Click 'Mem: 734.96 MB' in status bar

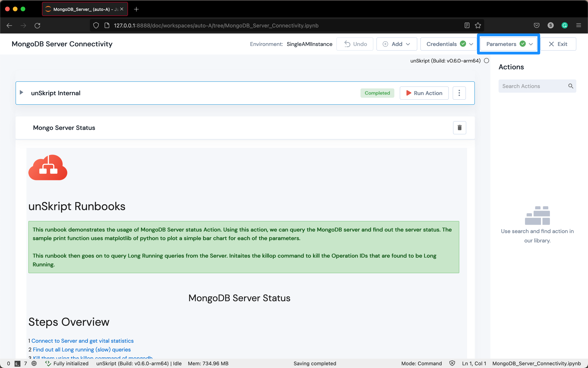click(x=208, y=363)
